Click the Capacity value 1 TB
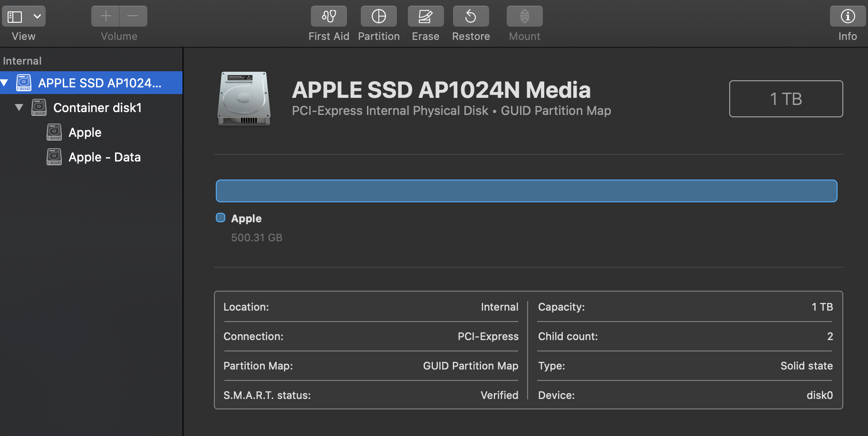The height and width of the screenshot is (436, 868). tap(822, 307)
